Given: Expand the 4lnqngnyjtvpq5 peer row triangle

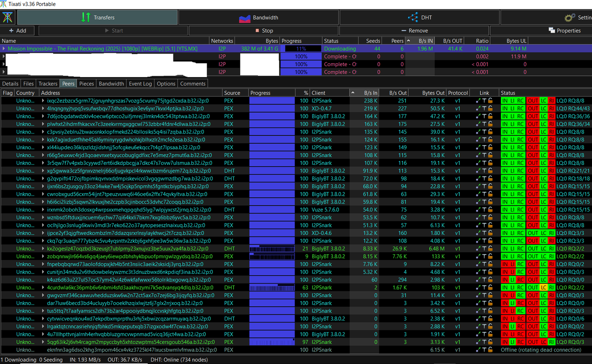Looking at the screenshot, I should 43,109.
